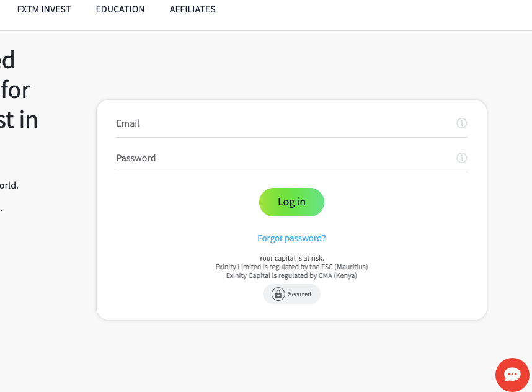Click empty white area beside Log in button
The width and height of the screenshot is (532, 392).
coord(390,202)
